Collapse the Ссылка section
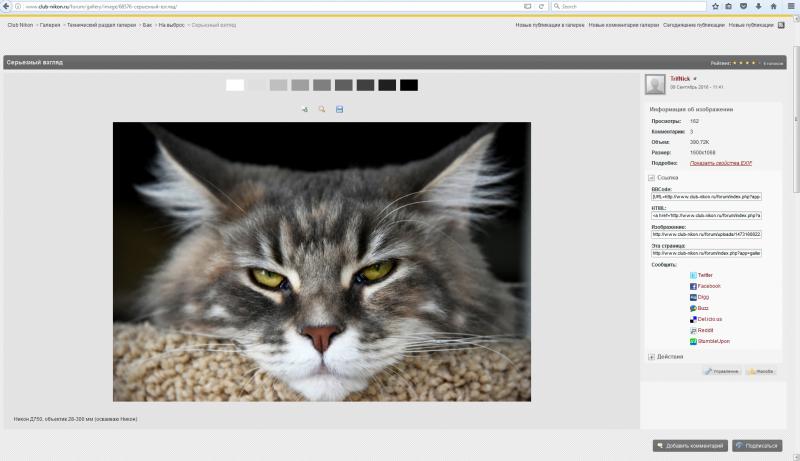This screenshot has width=800, height=461. (651, 178)
